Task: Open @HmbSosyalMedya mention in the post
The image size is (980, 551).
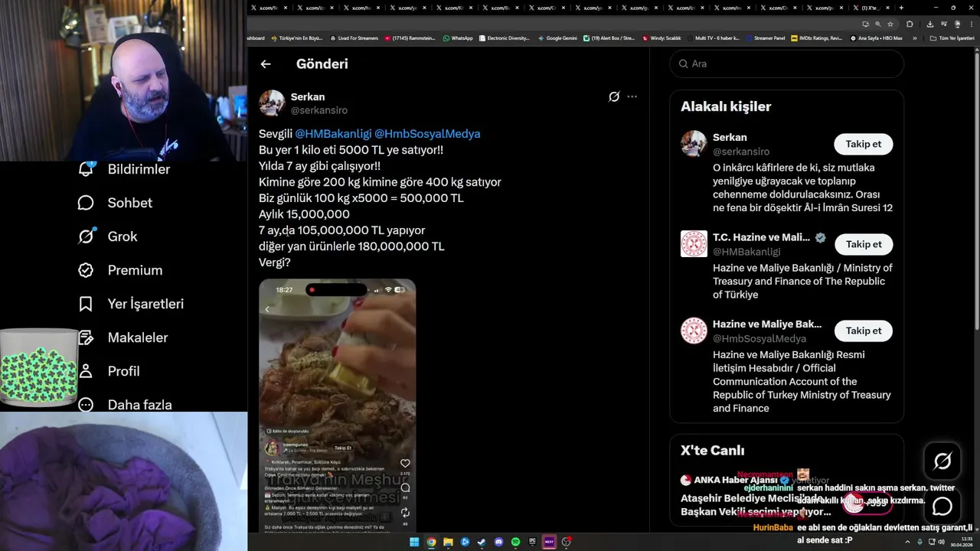Action: (427, 134)
